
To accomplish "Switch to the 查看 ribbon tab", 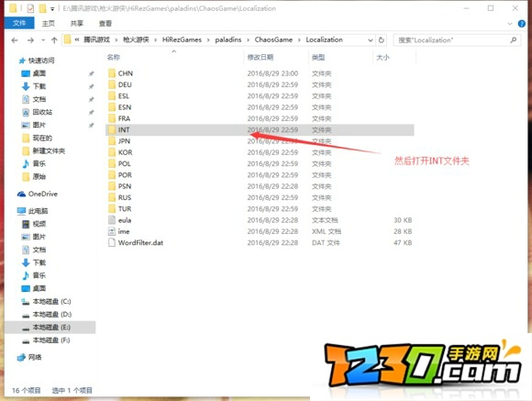I will 105,23.
